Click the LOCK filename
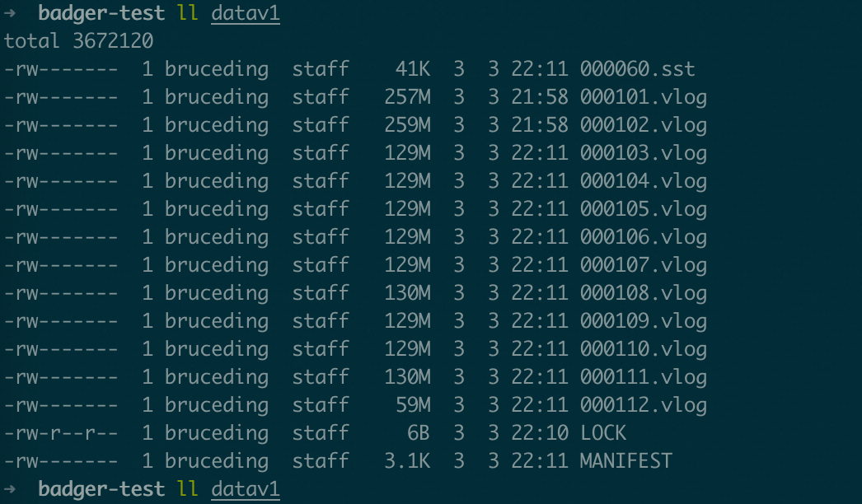The height and width of the screenshot is (504, 862). (x=603, y=433)
